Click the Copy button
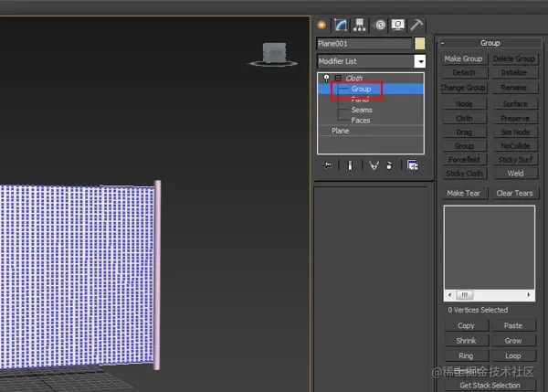The image size is (548, 392). [466, 325]
